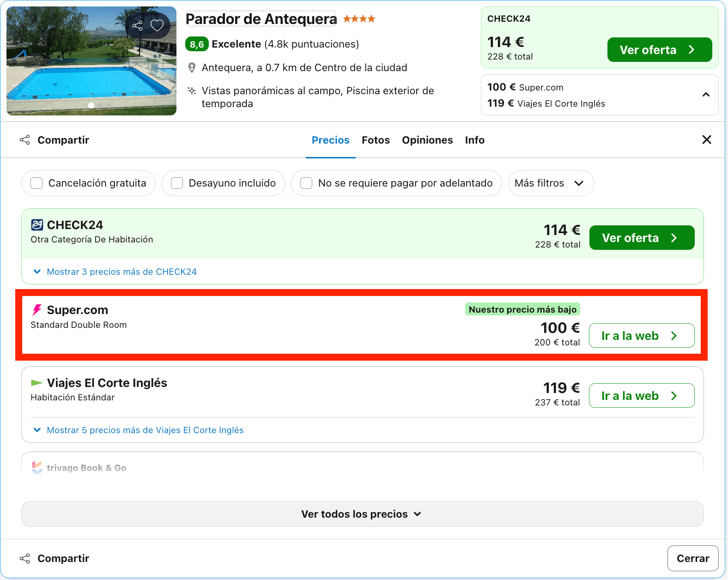Click the Parador de Antequera hotel title

261,19
